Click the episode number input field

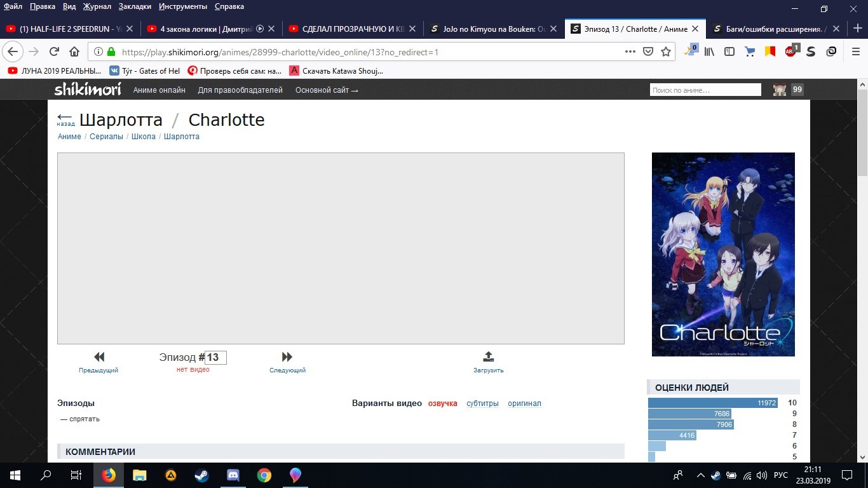tap(216, 358)
